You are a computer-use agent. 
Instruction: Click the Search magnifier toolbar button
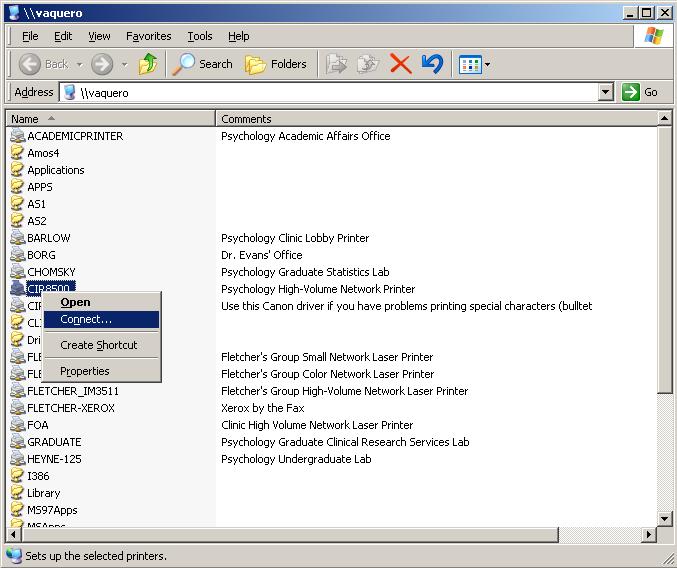tap(202, 64)
